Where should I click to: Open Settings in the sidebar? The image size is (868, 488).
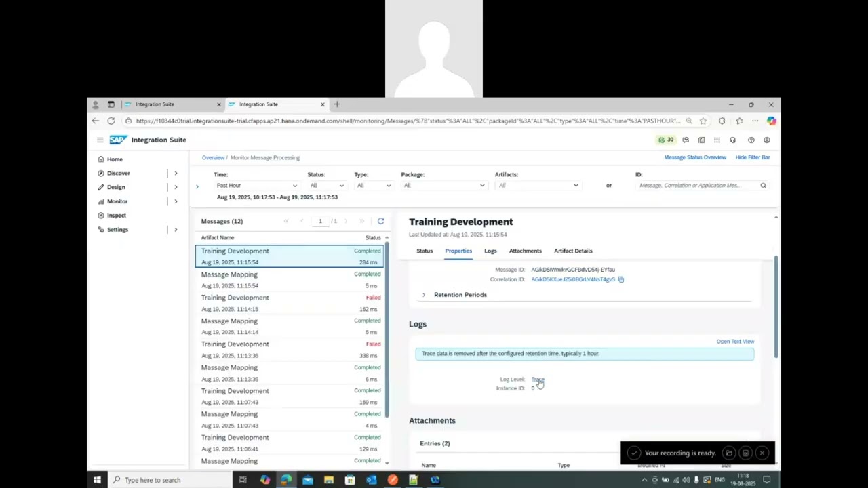(117, 230)
